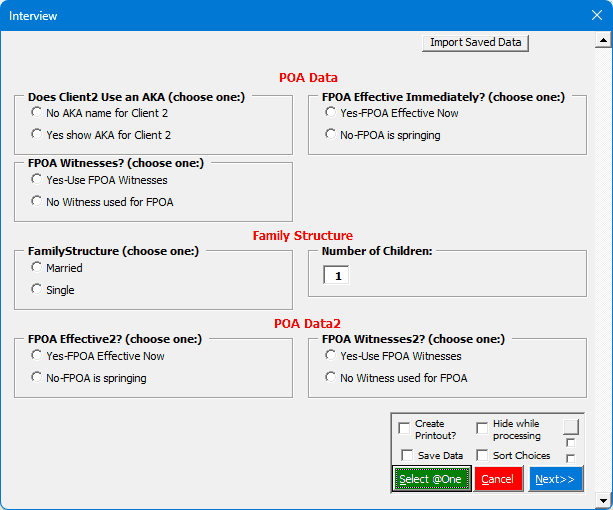Image resolution: width=613 pixels, height=510 pixels.
Task: Close the Interview dialog window
Action: coord(596,16)
